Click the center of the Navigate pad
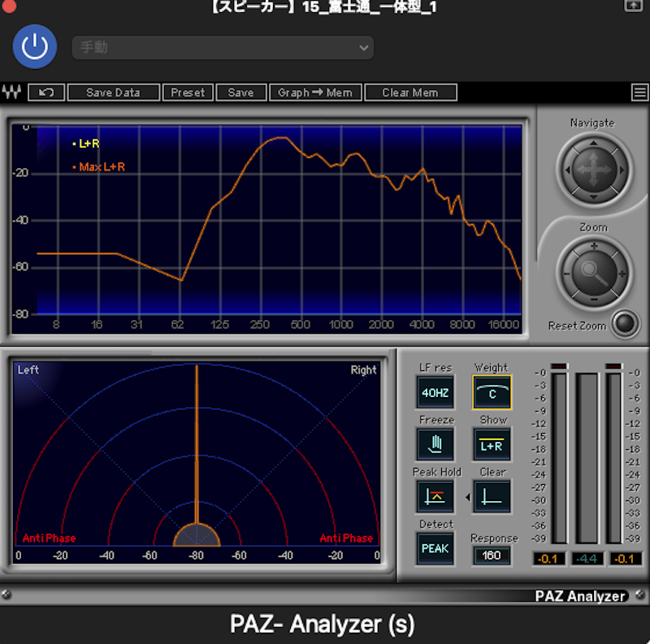 [594, 170]
